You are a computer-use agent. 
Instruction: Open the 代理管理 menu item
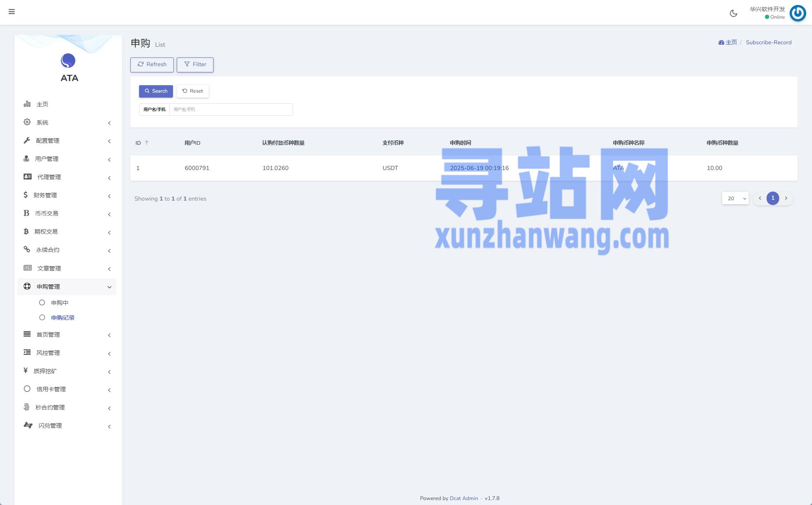[x=67, y=177]
